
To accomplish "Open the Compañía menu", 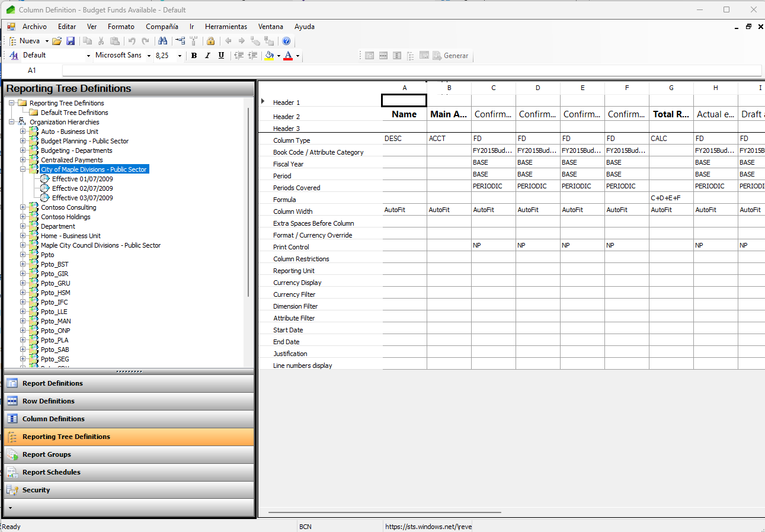I will click(162, 27).
